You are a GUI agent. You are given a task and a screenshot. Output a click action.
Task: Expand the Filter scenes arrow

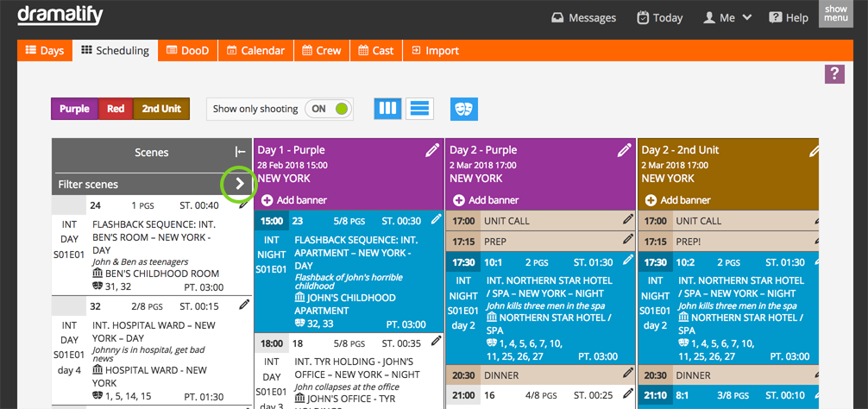click(x=240, y=184)
